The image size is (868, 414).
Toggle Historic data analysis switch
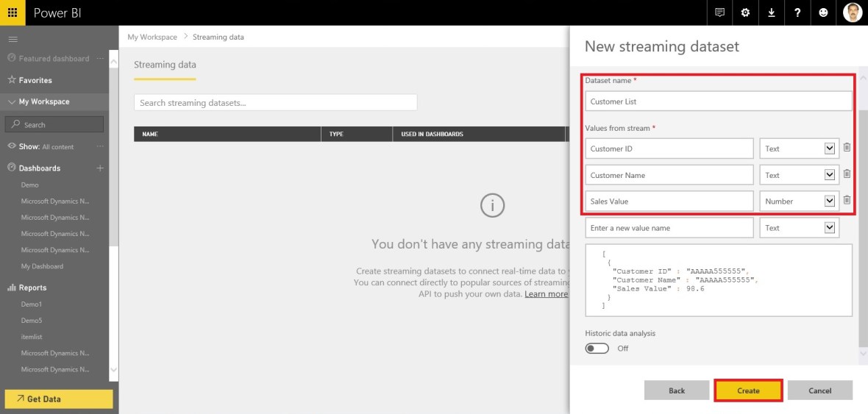click(x=597, y=348)
